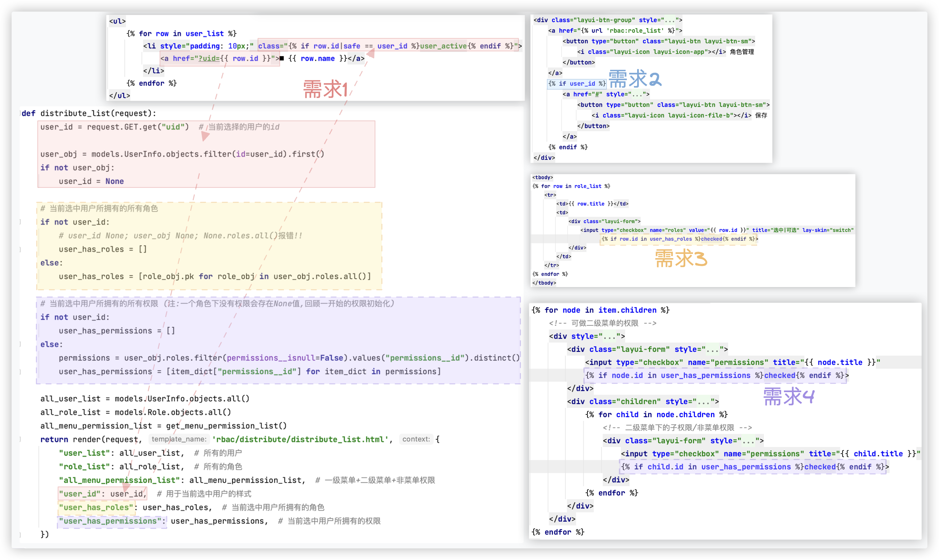
Task: Click the 'rbac:role_list' url string
Action: (x=636, y=31)
